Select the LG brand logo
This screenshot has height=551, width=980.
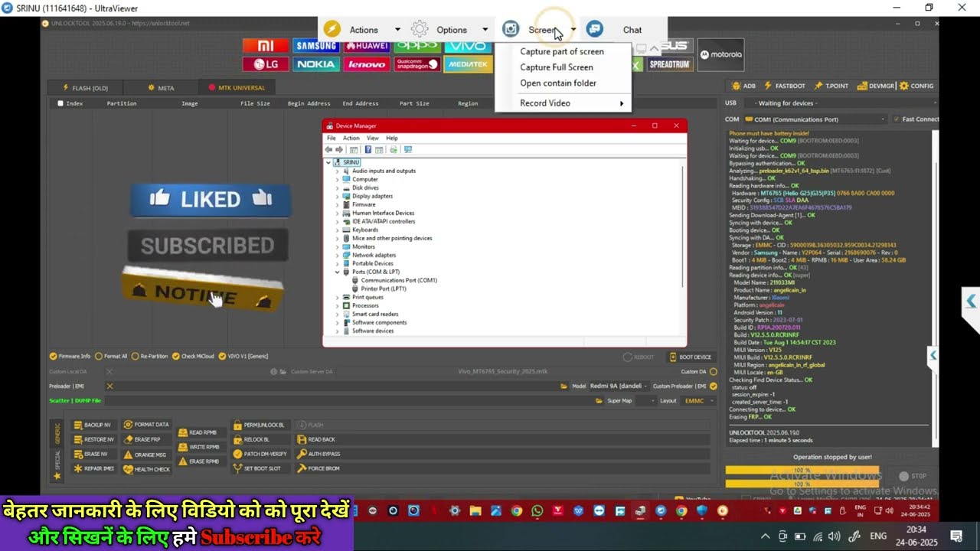(x=266, y=64)
